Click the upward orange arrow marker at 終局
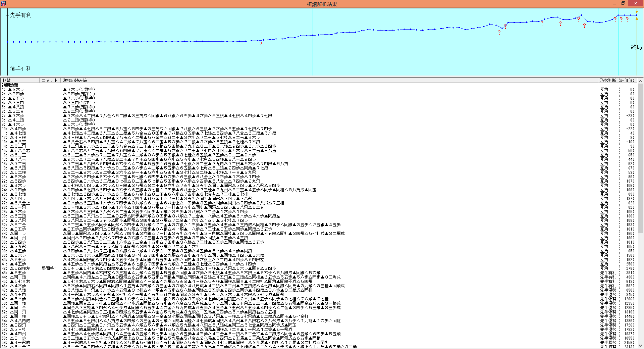 (x=637, y=18)
